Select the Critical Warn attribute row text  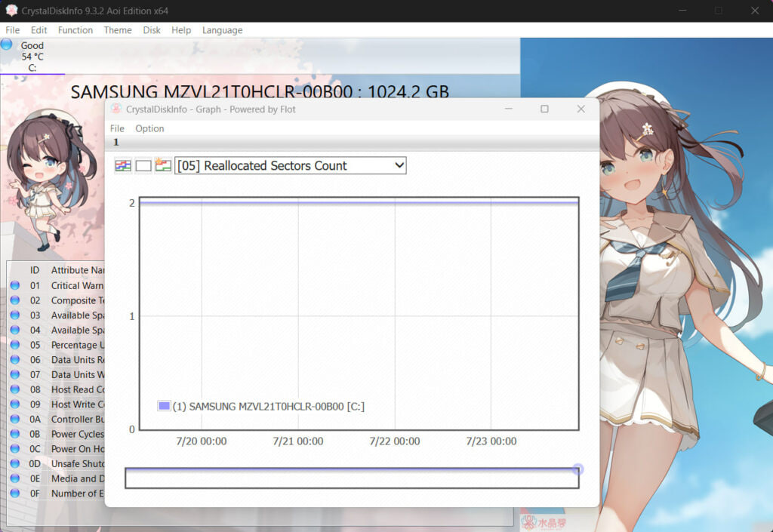tap(78, 286)
